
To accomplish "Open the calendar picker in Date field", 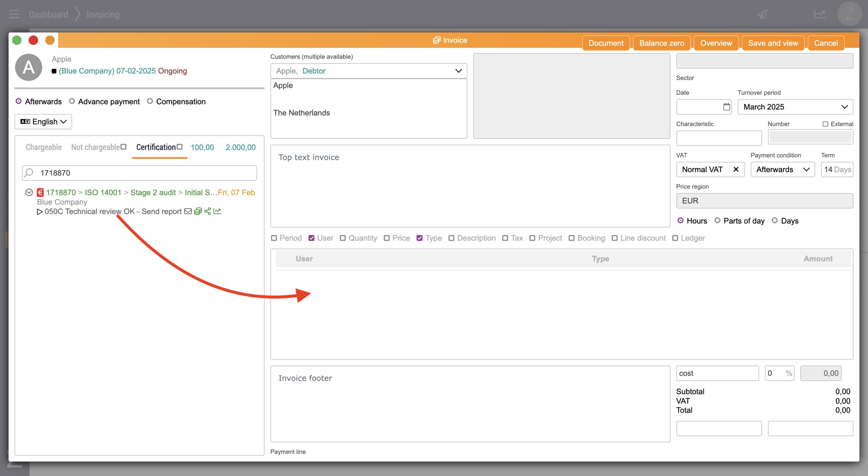I will [726, 107].
